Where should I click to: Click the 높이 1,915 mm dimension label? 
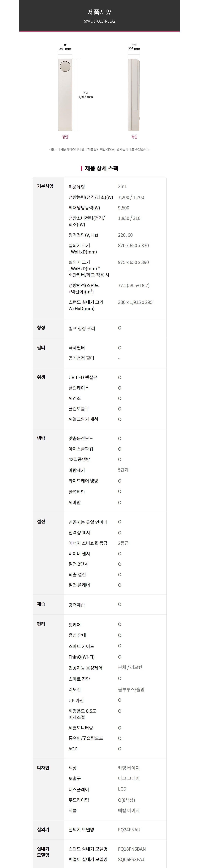(86, 95)
